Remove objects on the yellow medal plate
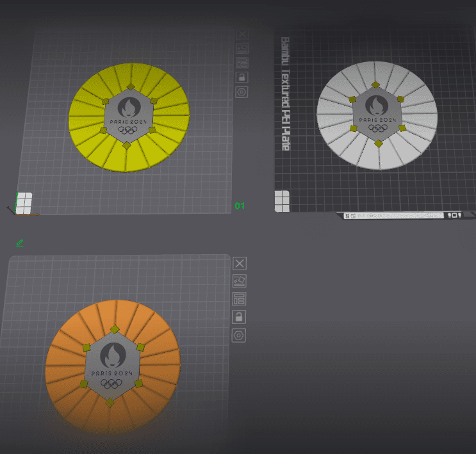Image resolution: width=476 pixels, height=454 pixels. tap(242, 34)
